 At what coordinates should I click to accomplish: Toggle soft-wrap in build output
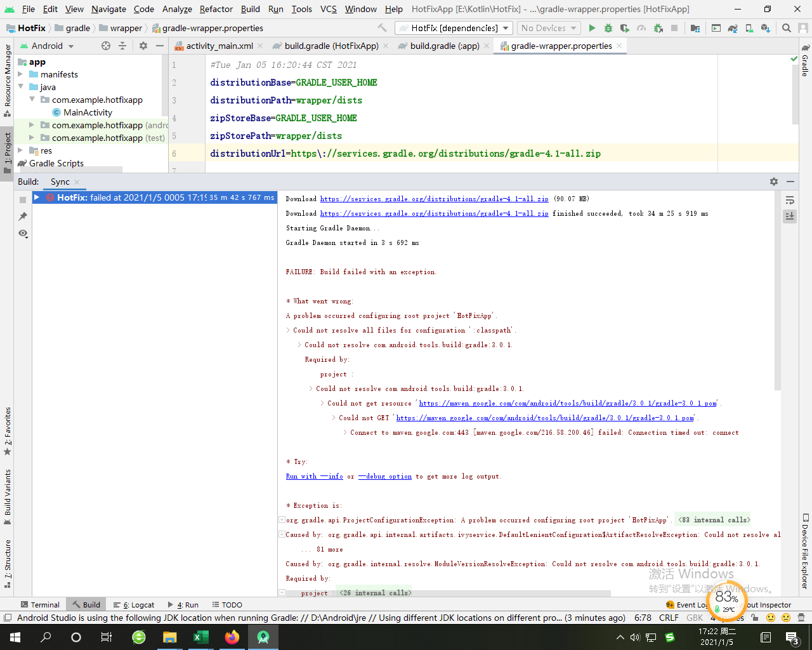790,200
